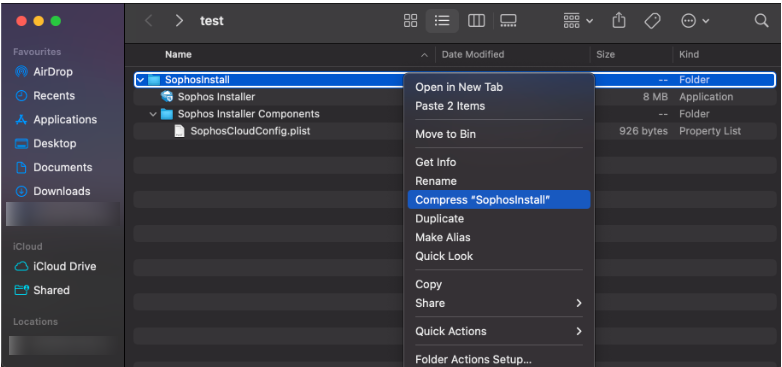Click the Locations sidebar heading
The width and height of the screenshot is (782, 367).
pos(35,322)
